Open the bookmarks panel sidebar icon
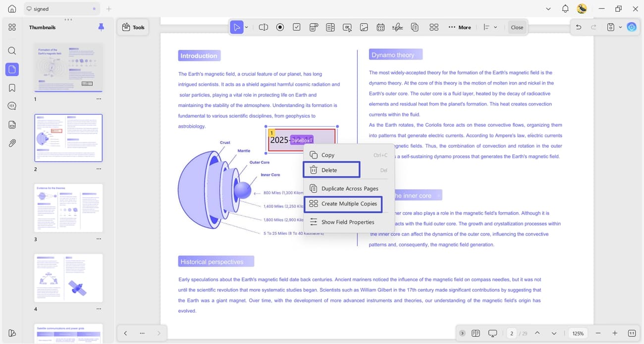Image resolution: width=644 pixels, height=344 pixels. (x=12, y=88)
